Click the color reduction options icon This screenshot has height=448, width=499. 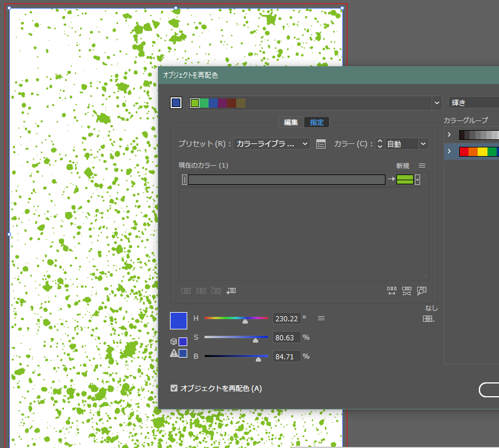pyautogui.click(x=321, y=144)
